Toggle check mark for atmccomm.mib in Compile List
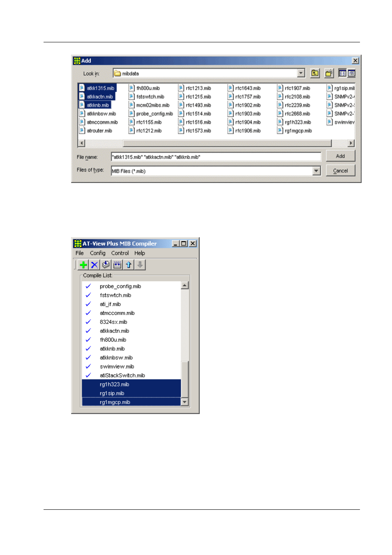392x555 pixels. pos(88,313)
